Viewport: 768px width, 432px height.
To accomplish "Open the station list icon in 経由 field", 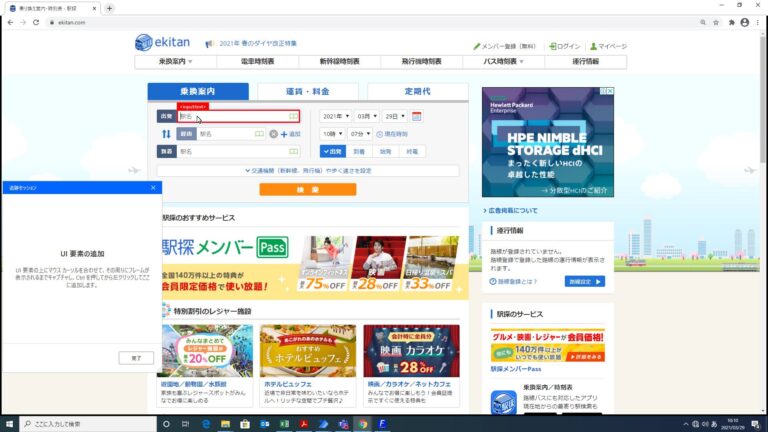I will [x=259, y=134].
